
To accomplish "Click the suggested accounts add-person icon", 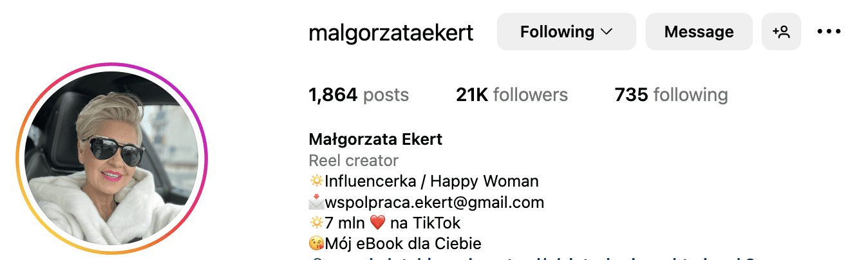I will 781,32.
